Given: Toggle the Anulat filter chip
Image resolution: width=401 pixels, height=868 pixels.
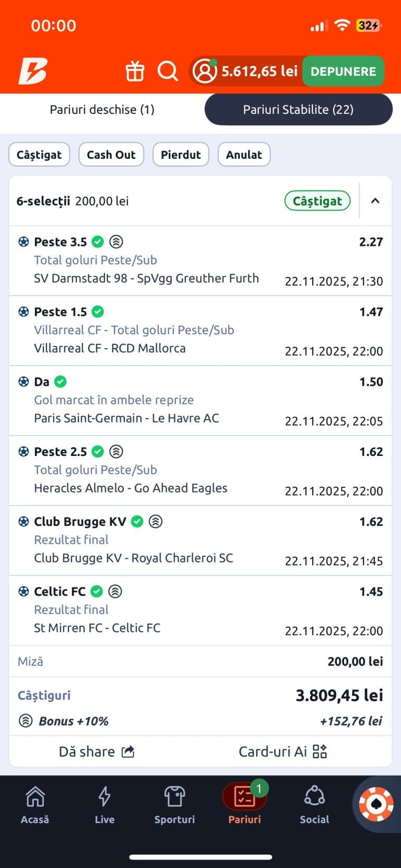Looking at the screenshot, I should click(x=244, y=155).
